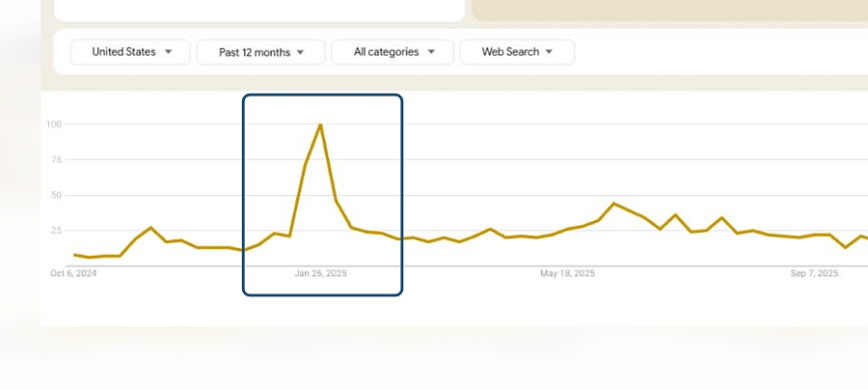The image size is (868, 390).
Task: Click the white search term card at top
Action: tap(258, 10)
